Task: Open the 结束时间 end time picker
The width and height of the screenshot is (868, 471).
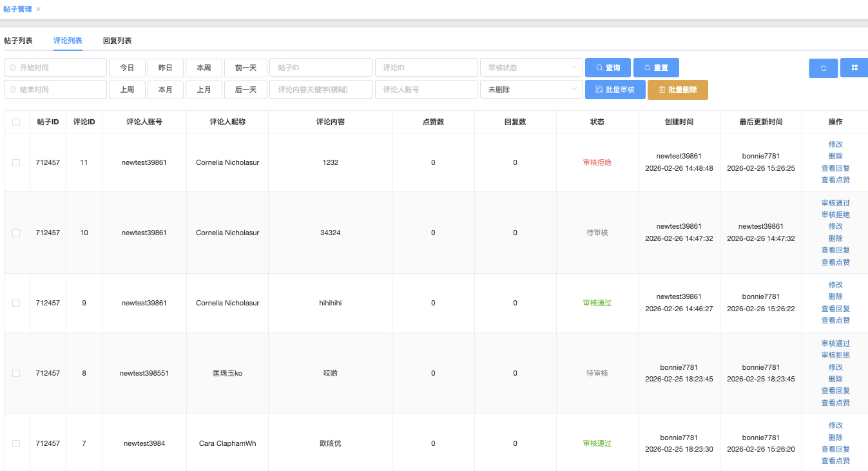Action: tap(55, 90)
